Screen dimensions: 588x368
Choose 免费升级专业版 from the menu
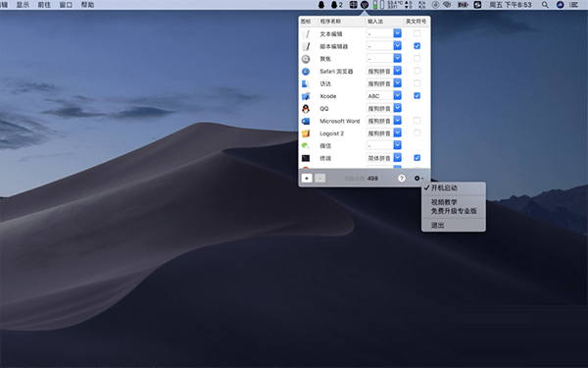[x=454, y=211]
